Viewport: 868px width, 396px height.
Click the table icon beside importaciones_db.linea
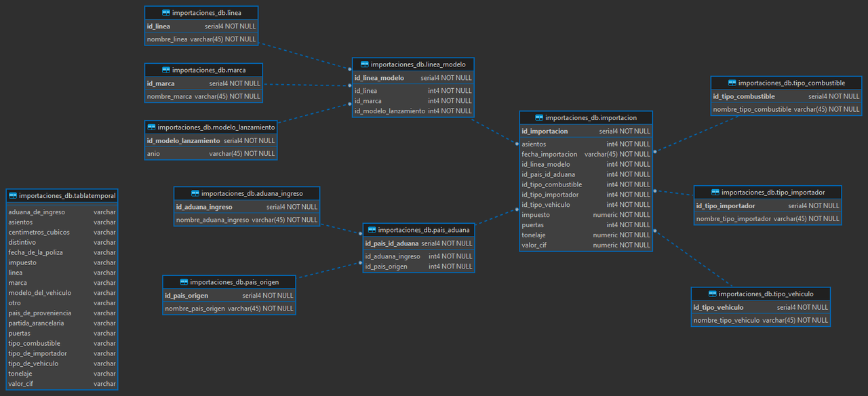point(166,13)
